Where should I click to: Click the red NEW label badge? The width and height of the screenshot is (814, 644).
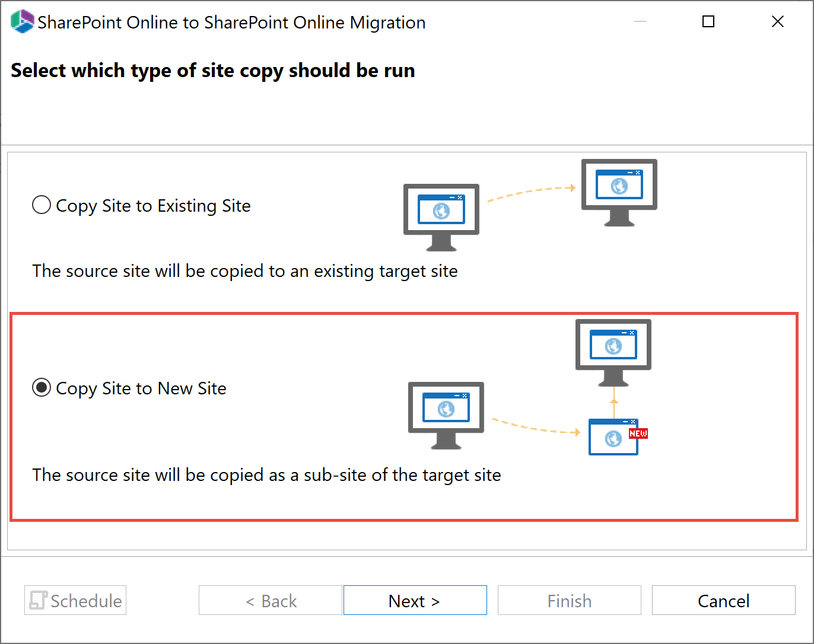638,433
